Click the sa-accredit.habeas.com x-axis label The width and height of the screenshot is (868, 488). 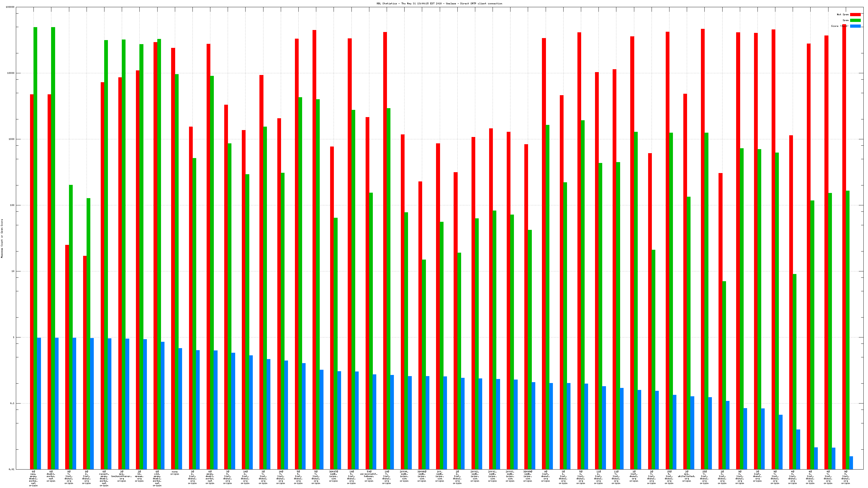click(x=369, y=476)
